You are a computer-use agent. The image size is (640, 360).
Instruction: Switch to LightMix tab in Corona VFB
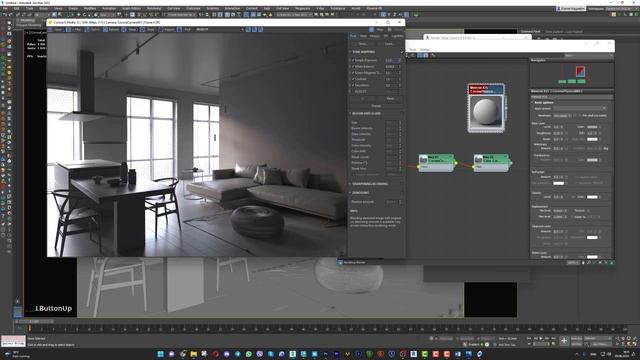click(397, 36)
